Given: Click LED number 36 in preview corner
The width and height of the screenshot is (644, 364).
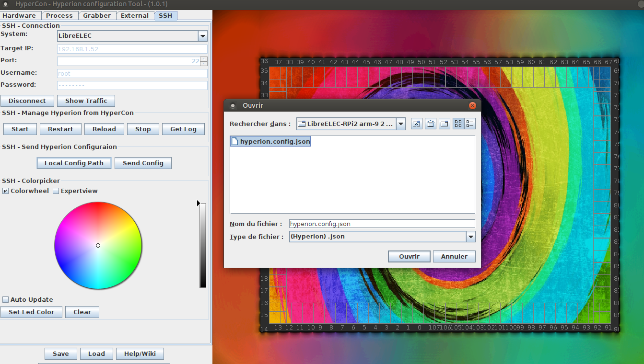Looking at the screenshot, I should tap(264, 61).
